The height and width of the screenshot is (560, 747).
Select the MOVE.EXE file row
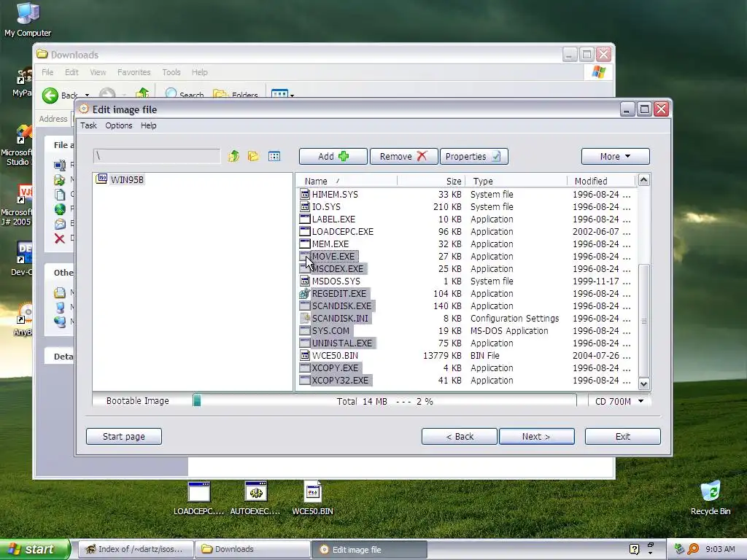pyautogui.click(x=465, y=256)
